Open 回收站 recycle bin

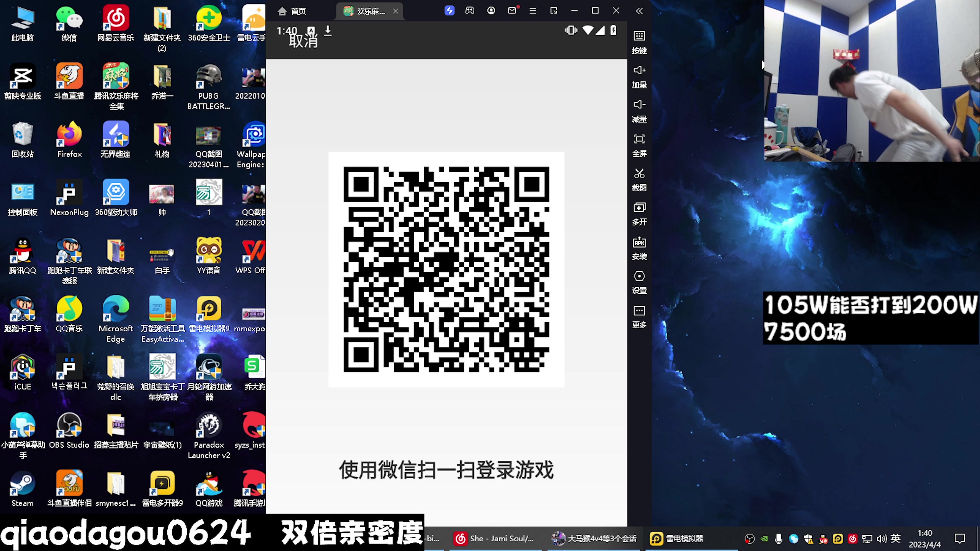23,140
